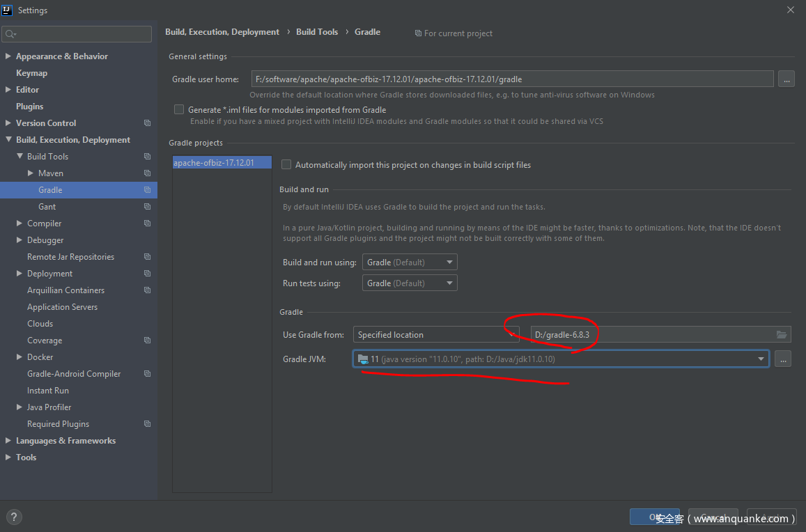Open the Run tests using dropdown
This screenshot has width=806, height=532.
410,283
